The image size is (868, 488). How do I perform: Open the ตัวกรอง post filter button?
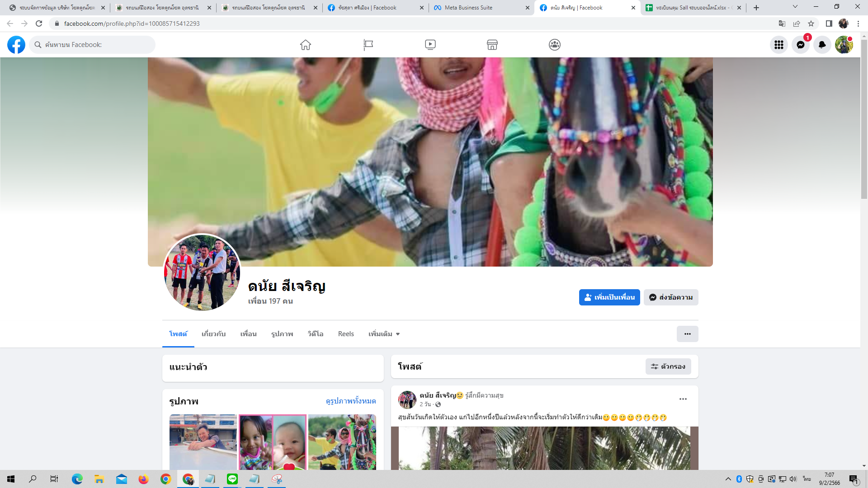click(x=668, y=366)
